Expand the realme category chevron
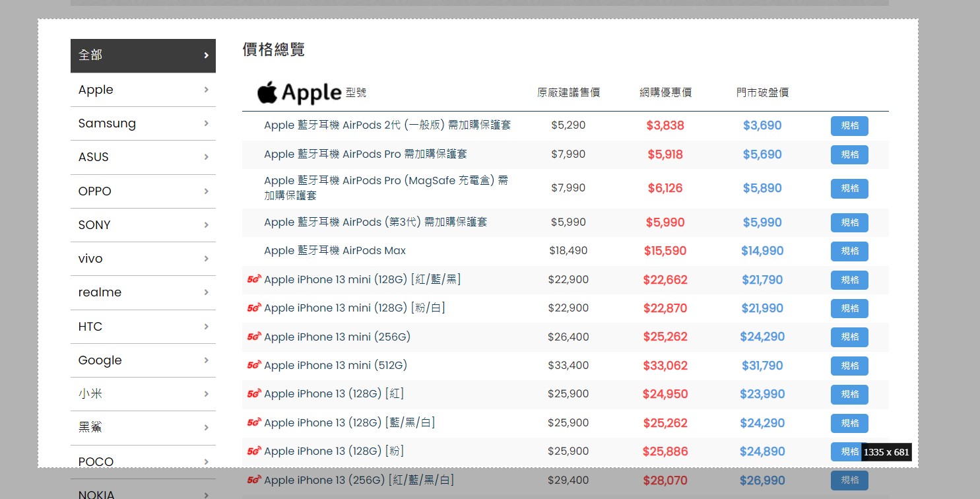 coord(207,292)
